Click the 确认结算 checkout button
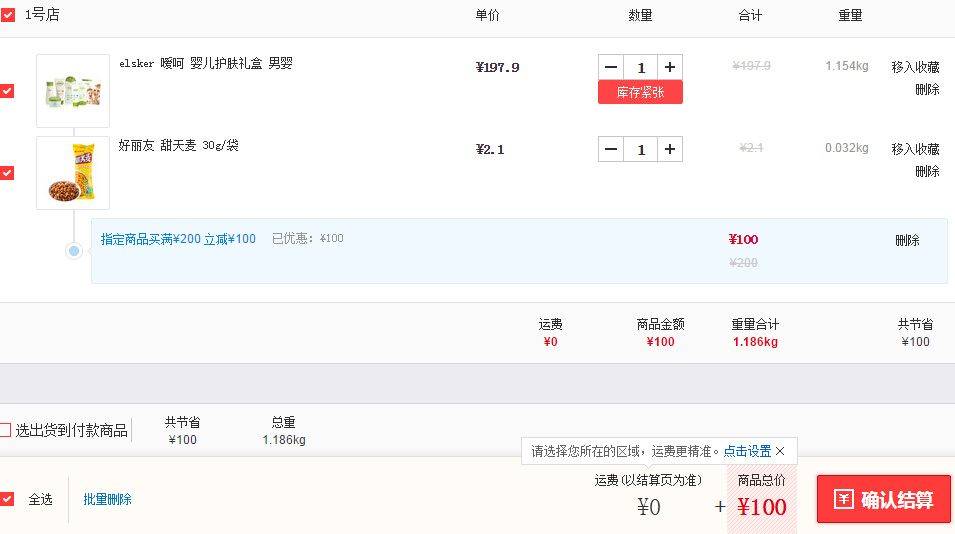This screenshot has width=955, height=534. point(884,499)
